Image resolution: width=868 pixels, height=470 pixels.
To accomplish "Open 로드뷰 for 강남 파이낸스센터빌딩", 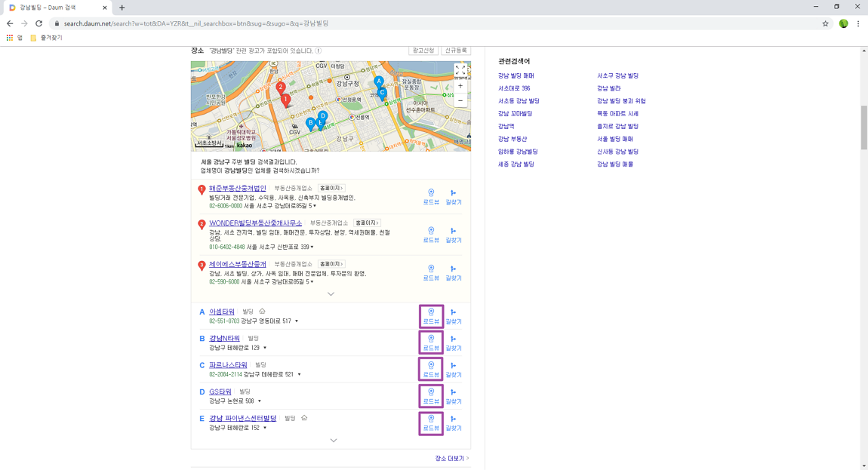I will coord(431,423).
